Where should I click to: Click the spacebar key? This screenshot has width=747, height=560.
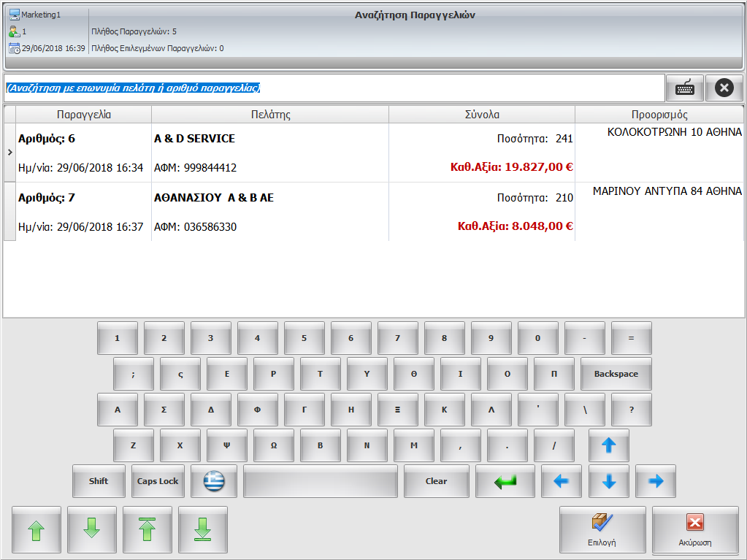[321, 481]
